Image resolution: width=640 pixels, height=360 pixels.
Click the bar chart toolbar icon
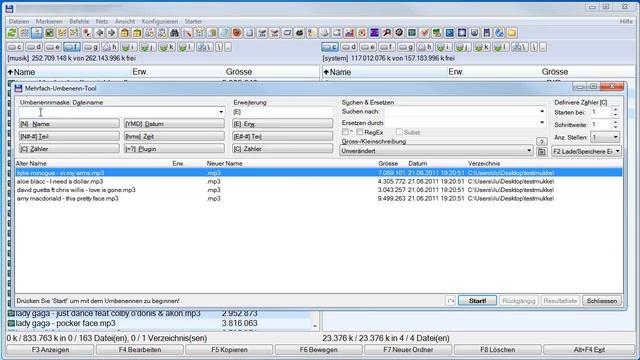[349, 33]
